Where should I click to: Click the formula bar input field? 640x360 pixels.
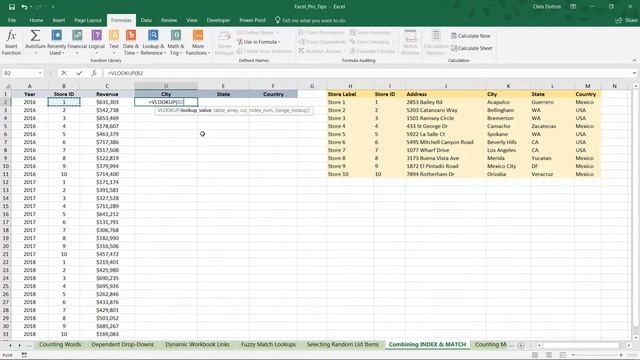pos(367,73)
